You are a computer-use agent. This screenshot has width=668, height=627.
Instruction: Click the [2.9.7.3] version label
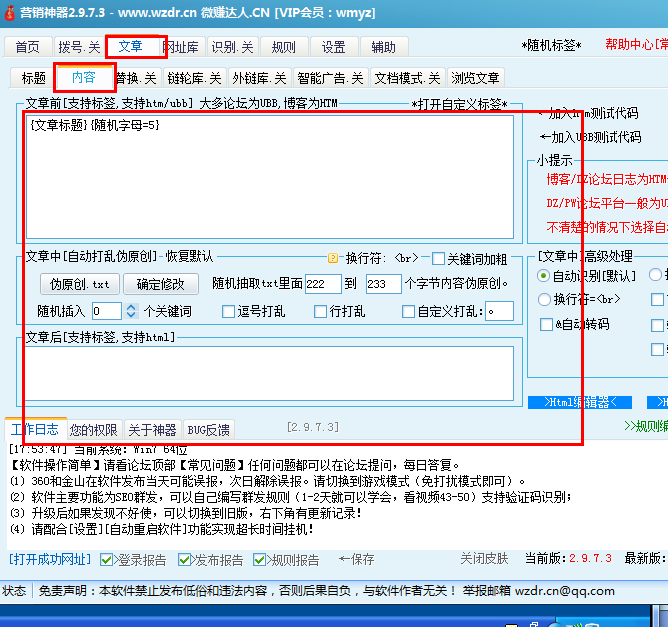(x=313, y=427)
